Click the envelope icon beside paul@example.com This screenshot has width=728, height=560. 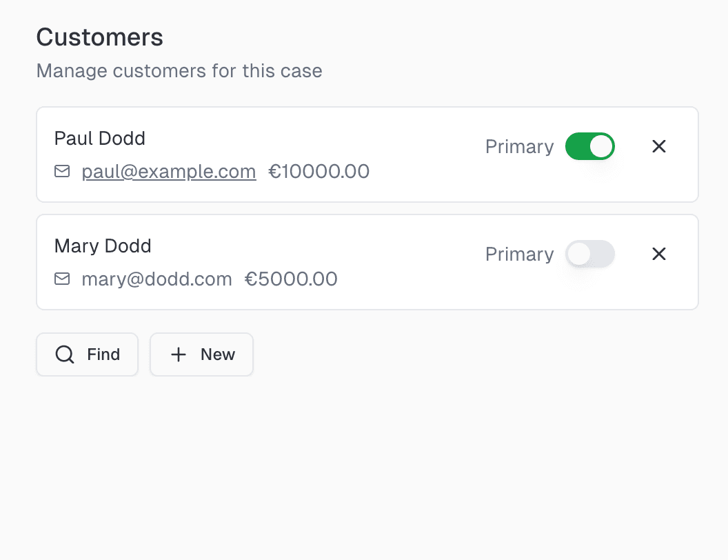click(x=62, y=171)
